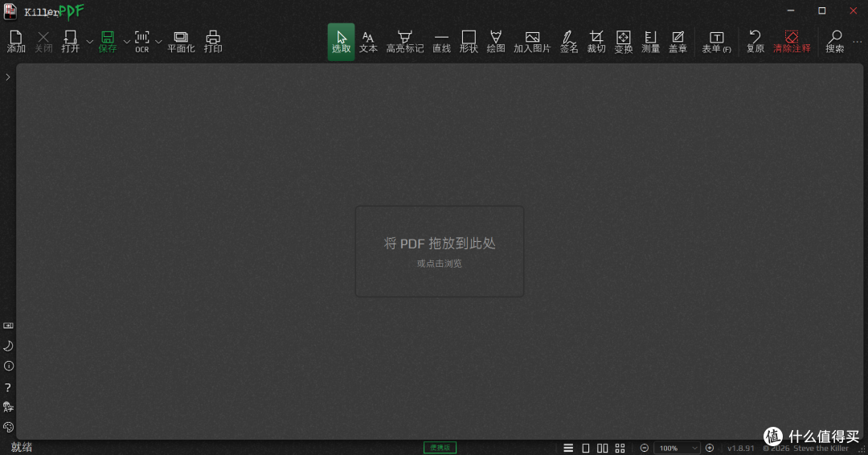Print via the 打印 icon
This screenshot has height=455, width=868.
213,42
